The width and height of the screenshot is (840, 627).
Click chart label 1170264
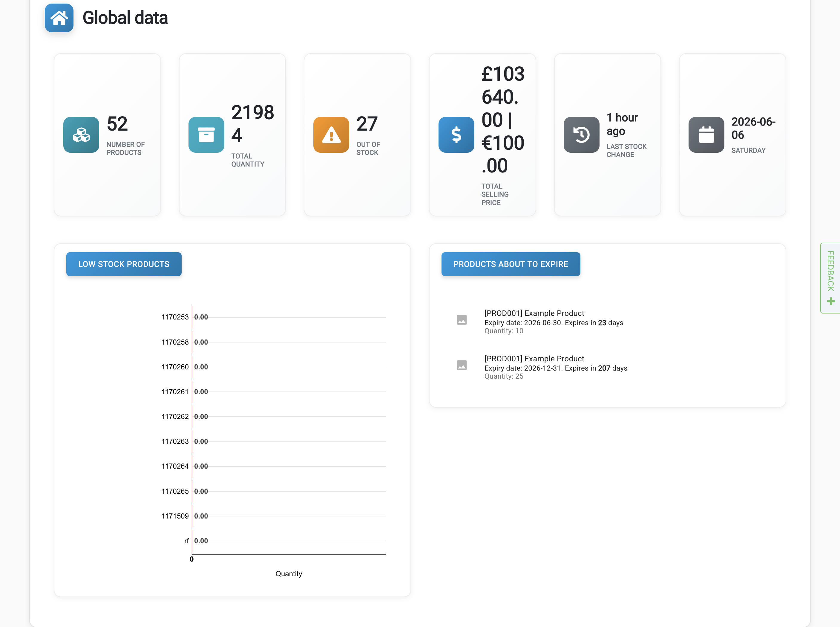click(x=175, y=466)
